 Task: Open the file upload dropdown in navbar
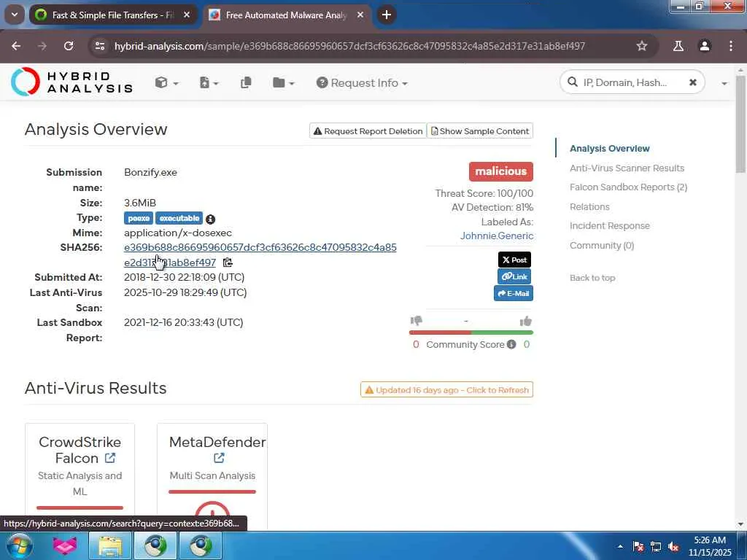tap(209, 83)
